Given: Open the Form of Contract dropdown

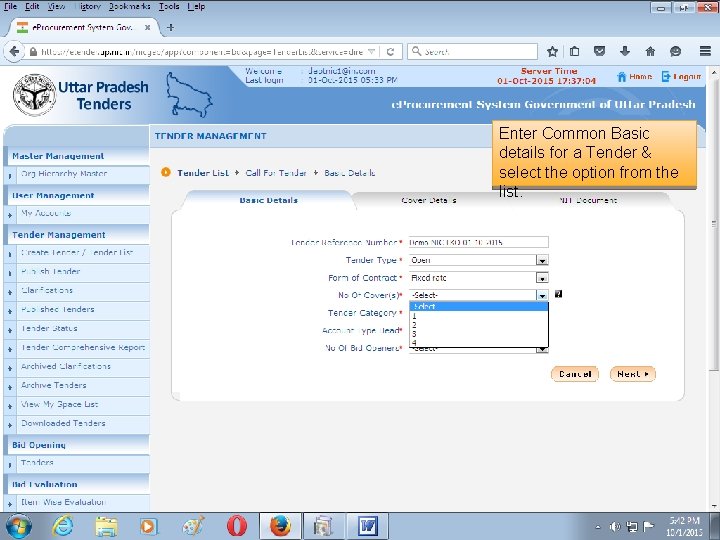Looking at the screenshot, I should (x=542, y=278).
